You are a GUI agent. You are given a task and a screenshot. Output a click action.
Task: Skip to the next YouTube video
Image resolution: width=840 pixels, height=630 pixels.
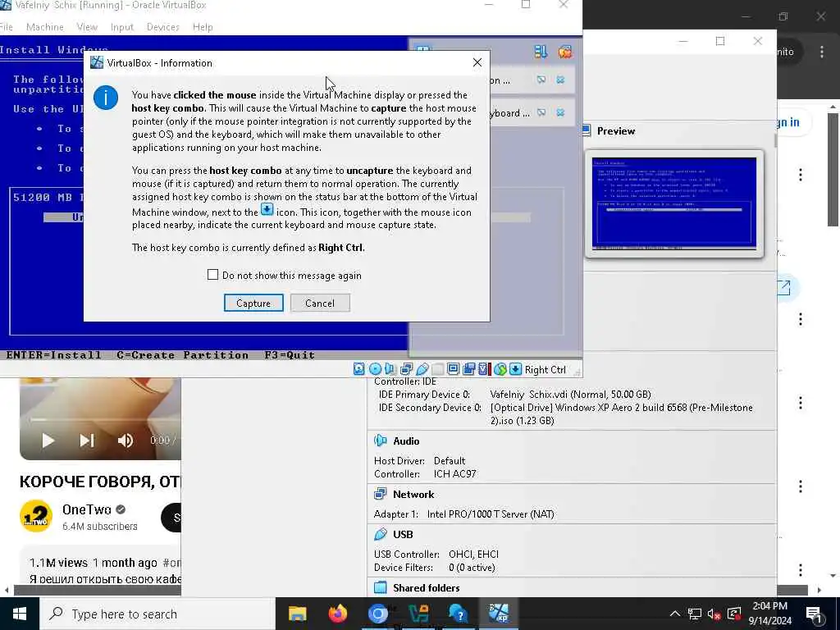tap(87, 441)
